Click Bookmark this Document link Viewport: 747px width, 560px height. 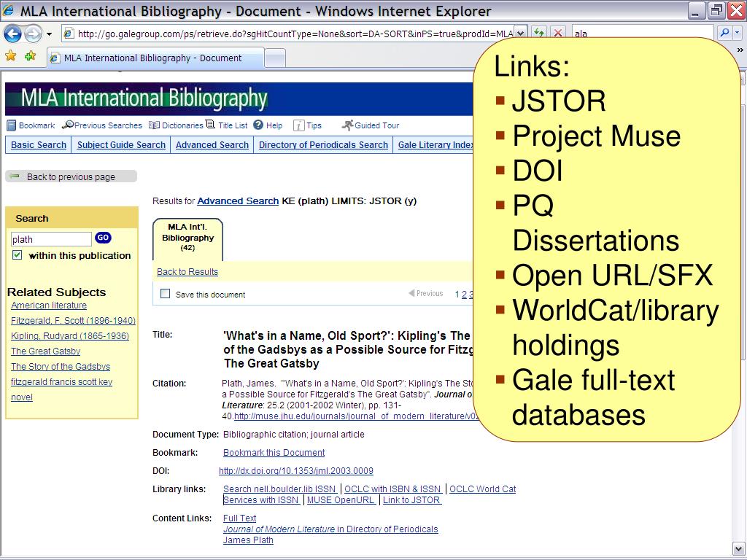[274, 452]
